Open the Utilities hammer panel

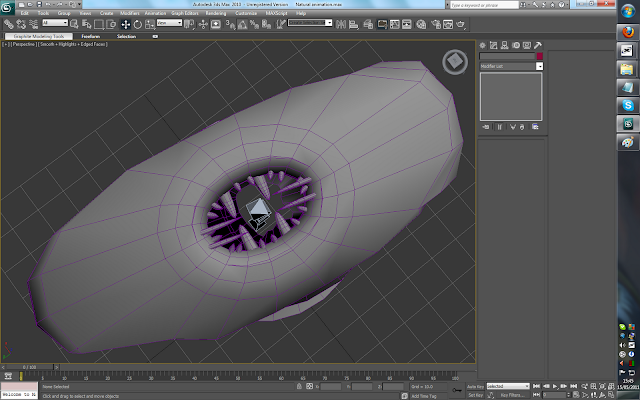click(538, 45)
